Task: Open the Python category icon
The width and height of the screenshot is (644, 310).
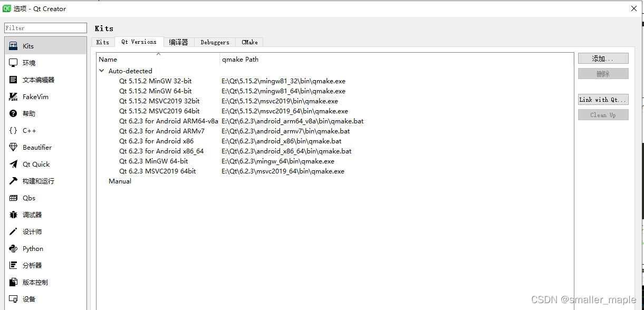Action: 13,248
